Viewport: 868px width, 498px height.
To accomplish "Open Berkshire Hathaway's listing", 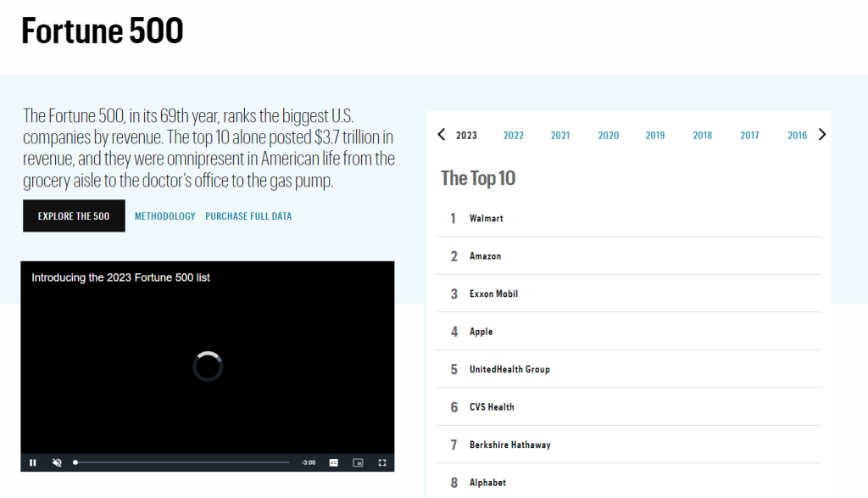I will [509, 445].
